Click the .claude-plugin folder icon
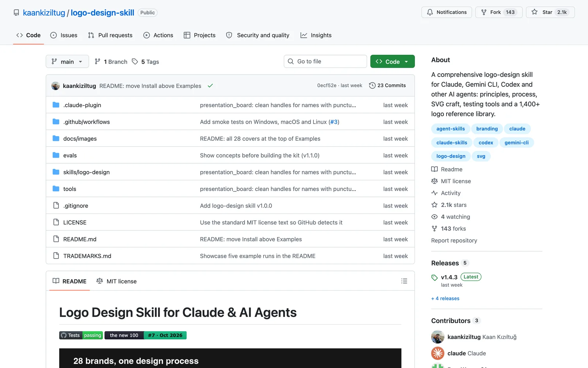Viewport: 588px width, 368px height. [56, 105]
